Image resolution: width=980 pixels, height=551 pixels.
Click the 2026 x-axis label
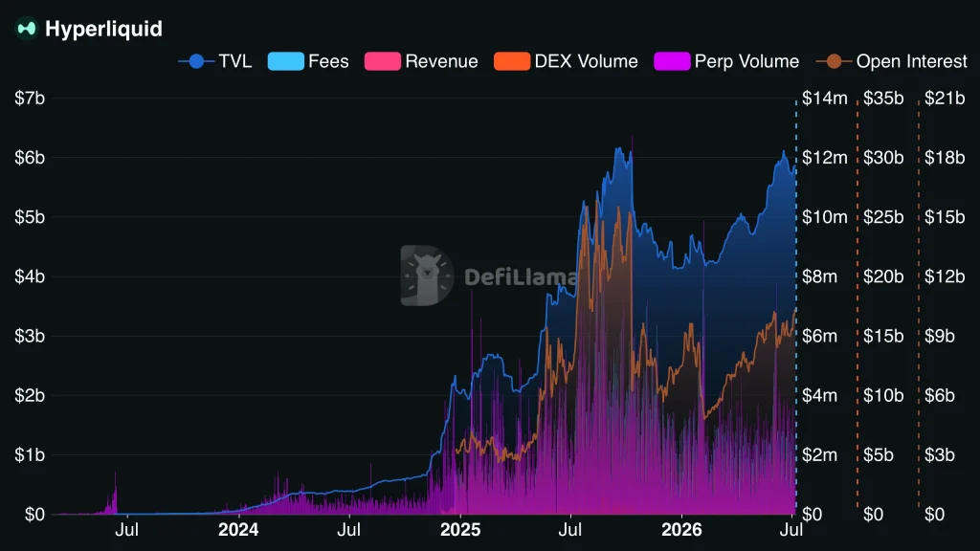tap(681, 530)
